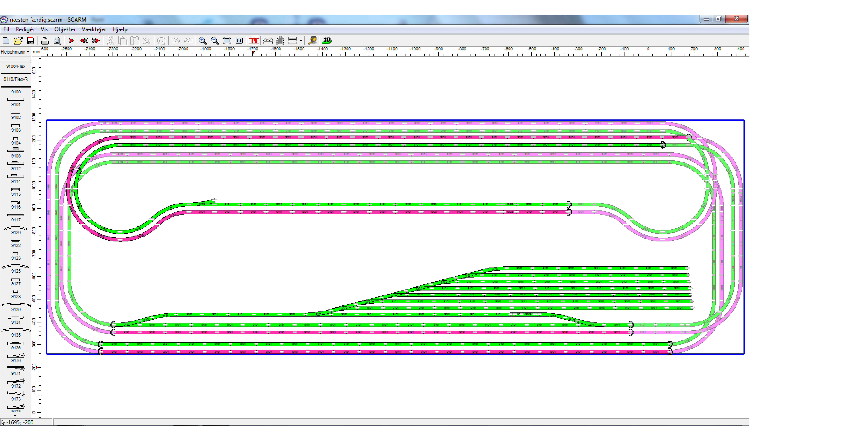868x426 pixels.
Task: Zoom in on the track plan
Action: pyautogui.click(x=202, y=41)
